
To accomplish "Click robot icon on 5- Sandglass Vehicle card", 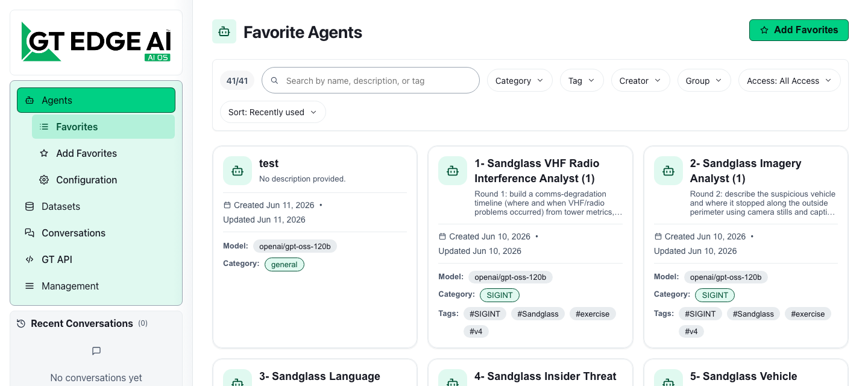I will point(668,379).
